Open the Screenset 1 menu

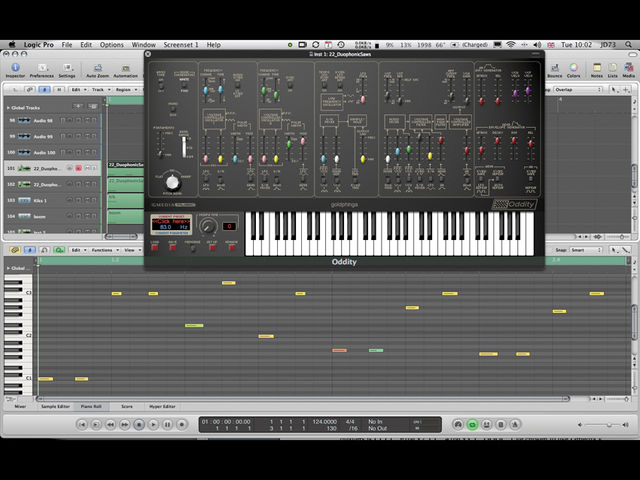(181, 45)
